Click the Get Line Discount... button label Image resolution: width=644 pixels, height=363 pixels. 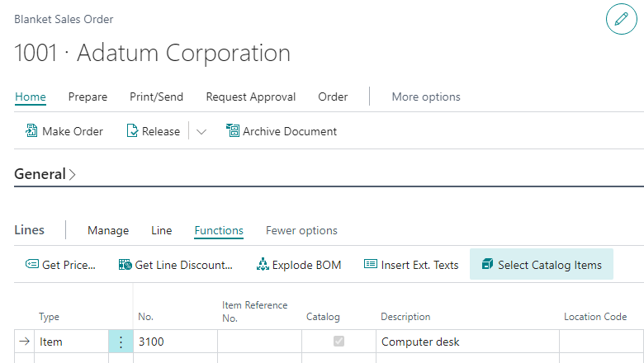pyautogui.click(x=183, y=265)
